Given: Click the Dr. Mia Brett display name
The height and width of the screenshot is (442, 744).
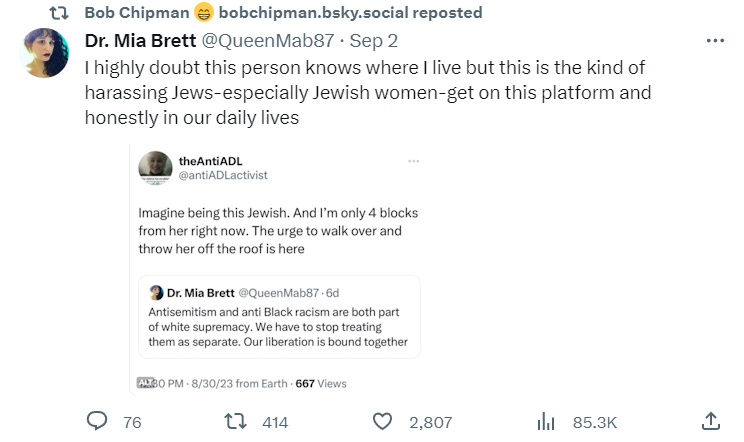Looking at the screenshot, I should [142, 41].
